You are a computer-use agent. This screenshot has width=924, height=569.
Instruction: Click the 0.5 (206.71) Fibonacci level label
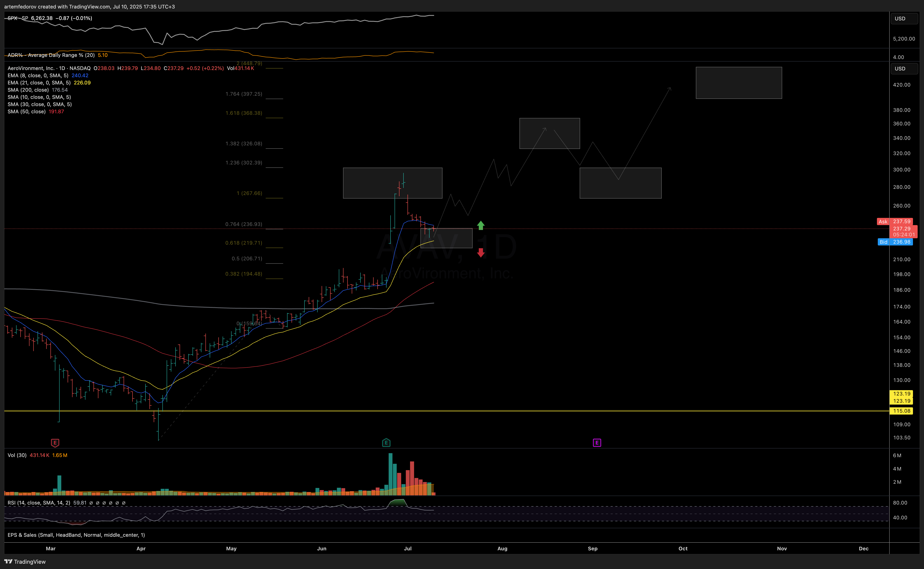tap(247, 259)
